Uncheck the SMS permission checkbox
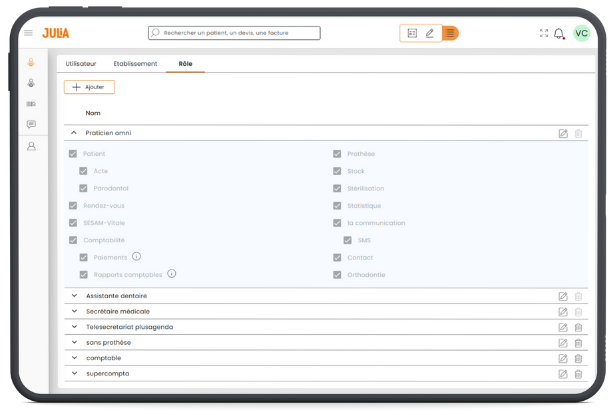Screen dimensions: 615x410 pyautogui.click(x=349, y=240)
